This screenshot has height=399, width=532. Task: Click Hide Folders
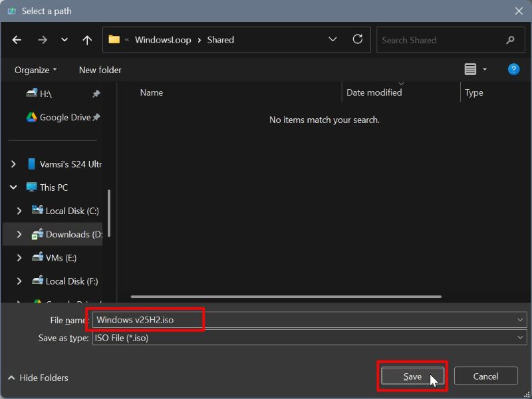pyautogui.click(x=38, y=378)
